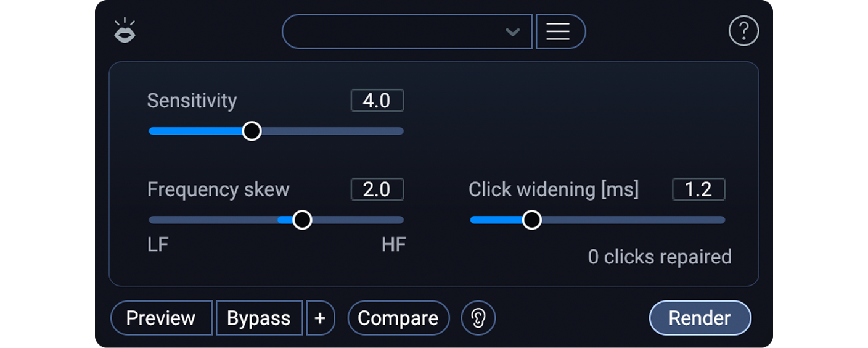Click the Frequency skew slider handle

pos(302,220)
